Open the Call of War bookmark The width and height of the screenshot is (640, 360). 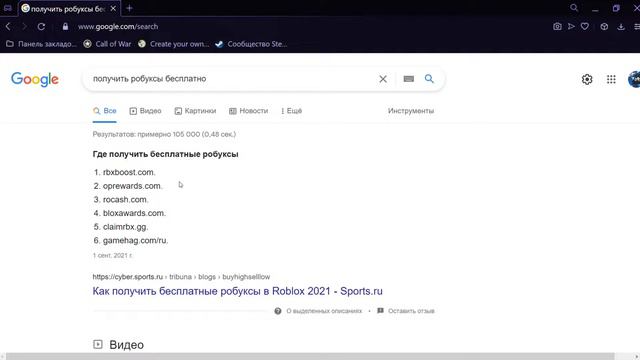(x=107, y=44)
